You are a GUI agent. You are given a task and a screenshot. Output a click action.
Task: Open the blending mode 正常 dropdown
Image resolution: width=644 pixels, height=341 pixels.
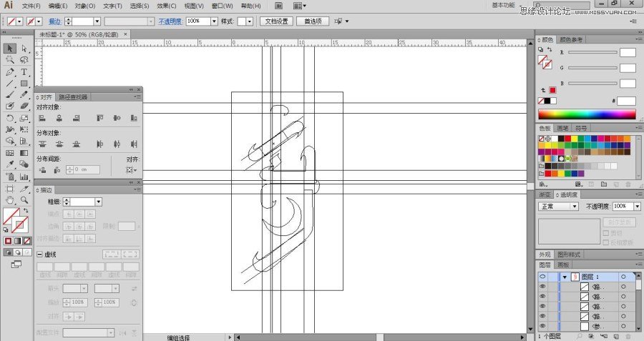coord(558,207)
